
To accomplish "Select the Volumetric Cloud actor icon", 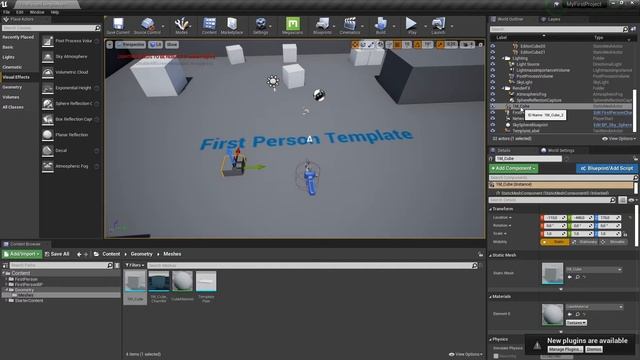I will [48, 72].
